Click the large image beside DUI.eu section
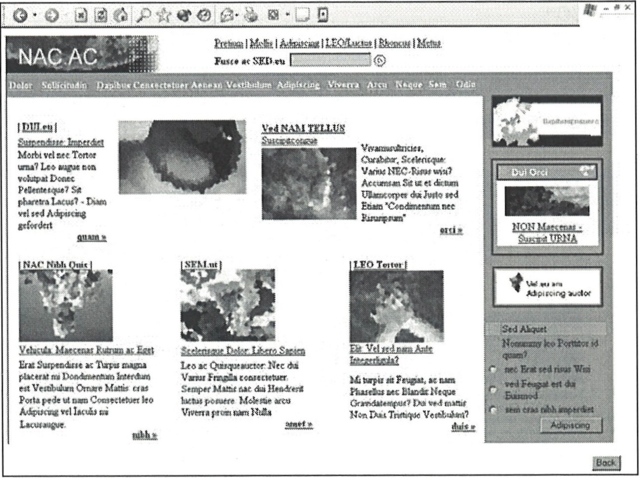The width and height of the screenshot is (640, 478). tap(182, 157)
